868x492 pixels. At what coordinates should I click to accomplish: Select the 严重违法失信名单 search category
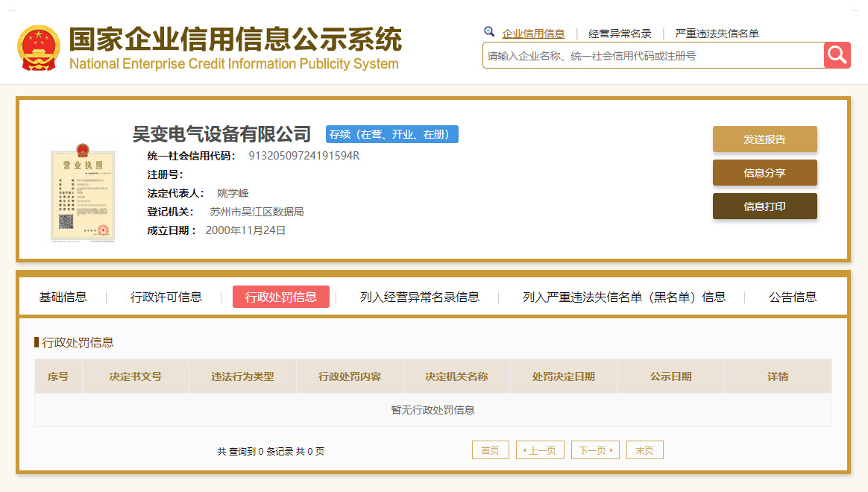point(717,34)
